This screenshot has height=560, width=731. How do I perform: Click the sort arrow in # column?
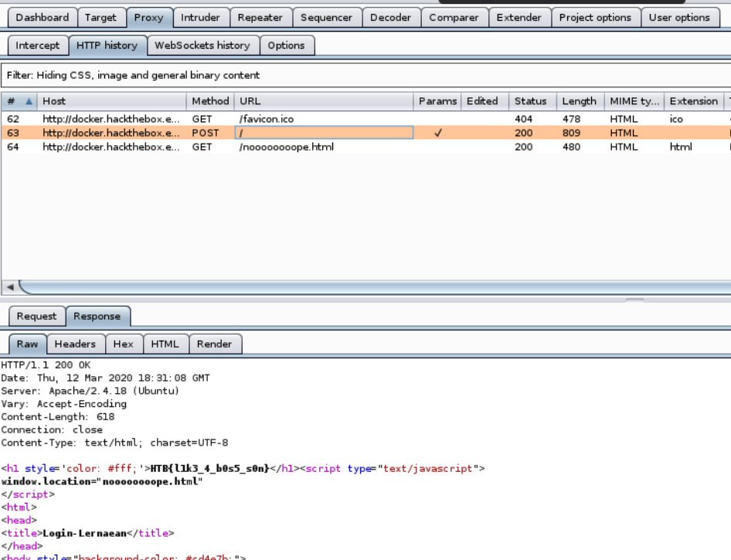point(29,101)
